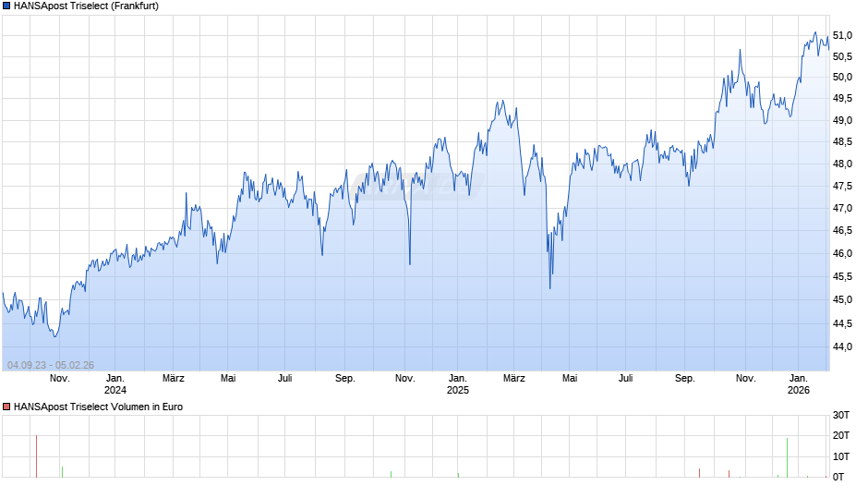Click the 44,0 price axis label

842,346
